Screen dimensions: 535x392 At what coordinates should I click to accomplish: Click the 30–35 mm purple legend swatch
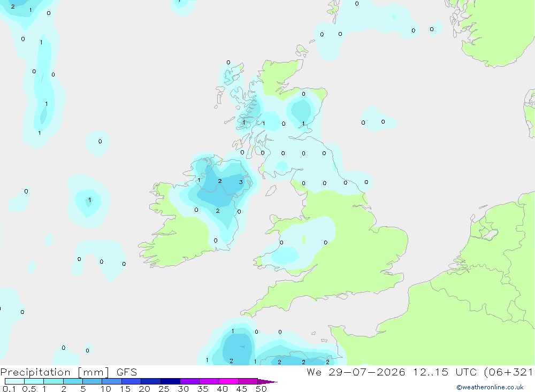tap(189, 381)
